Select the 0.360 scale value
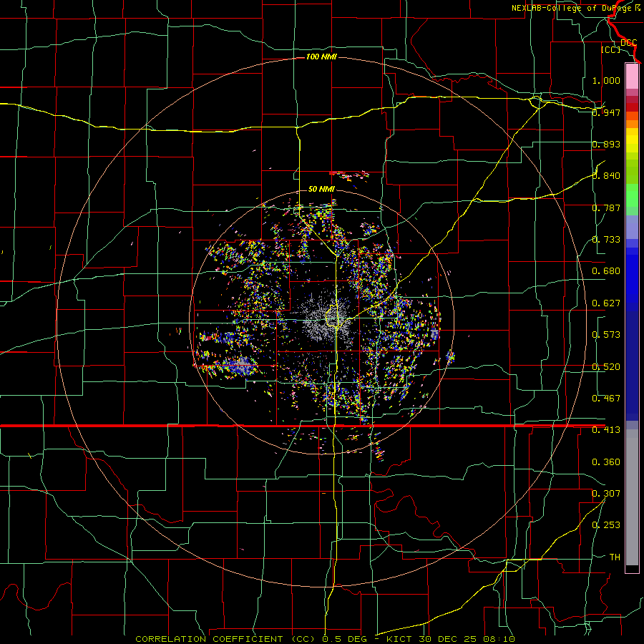Viewport: 644px width, 644px height. pos(606,462)
